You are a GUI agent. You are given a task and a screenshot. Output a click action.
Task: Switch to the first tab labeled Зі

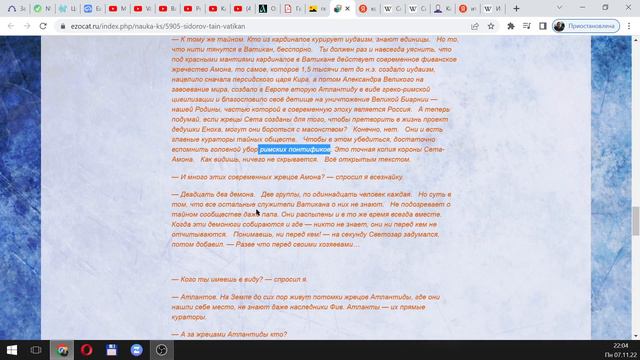point(17,9)
